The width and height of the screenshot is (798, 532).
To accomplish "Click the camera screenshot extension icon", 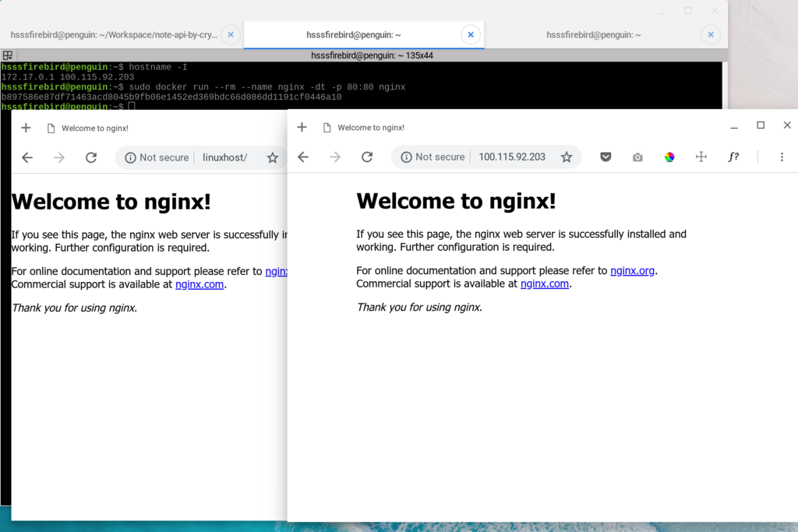I will pyautogui.click(x=637, y=157).
